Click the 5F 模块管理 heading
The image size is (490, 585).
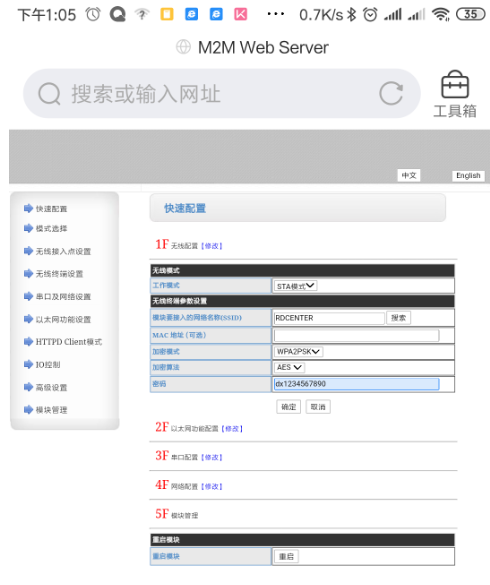tap(177, 514)
